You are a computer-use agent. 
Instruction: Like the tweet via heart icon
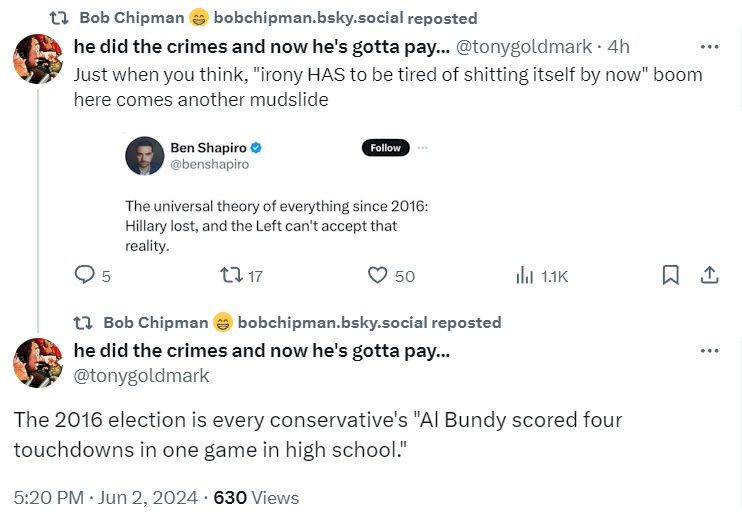click(378, 275)
